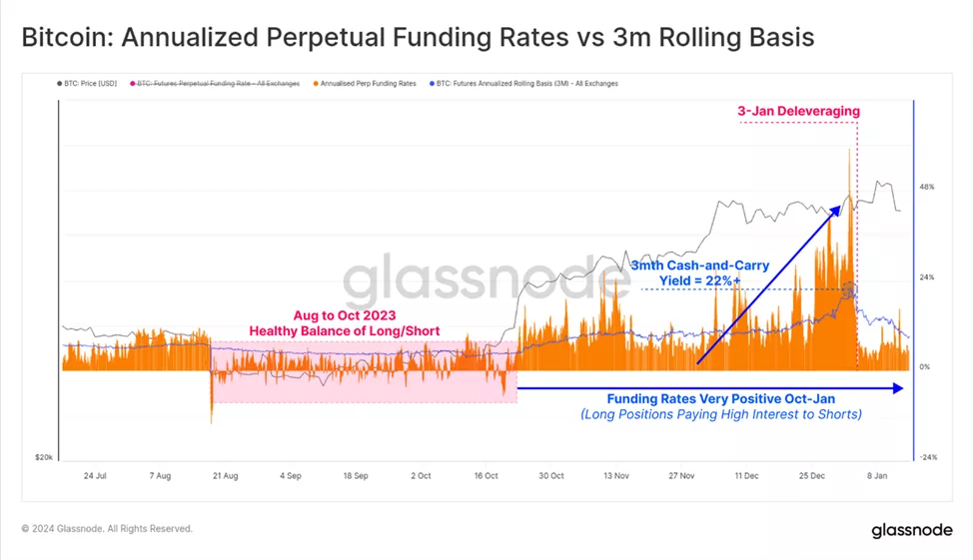973x560 pixels.
Task: Toggle the Futures Annualized Rolling Basis (3M) series
Action: pos(526,84)
